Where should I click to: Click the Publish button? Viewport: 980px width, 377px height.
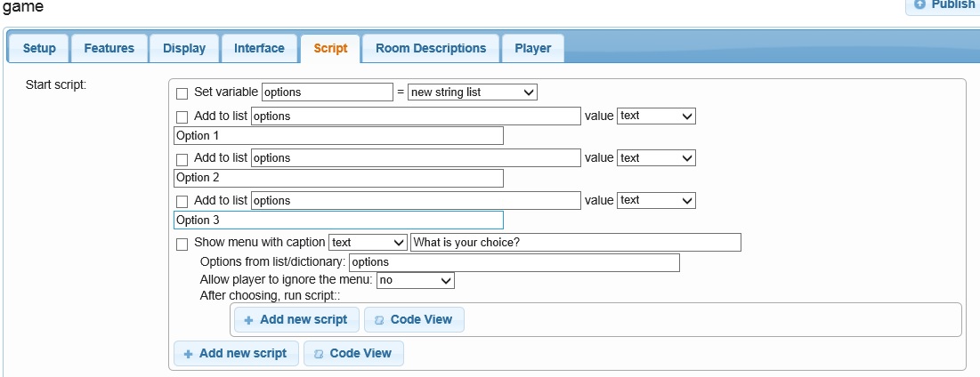tap(944, 5)
